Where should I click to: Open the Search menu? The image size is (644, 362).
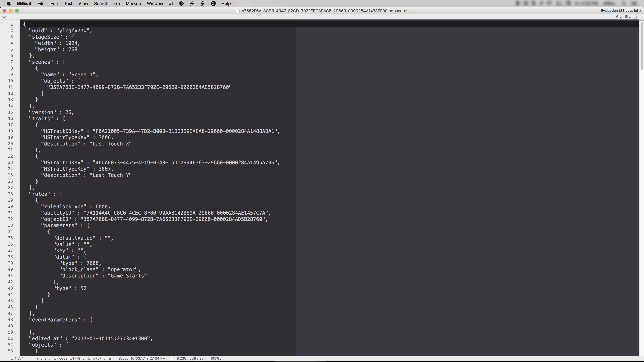(x=101, y=3)
